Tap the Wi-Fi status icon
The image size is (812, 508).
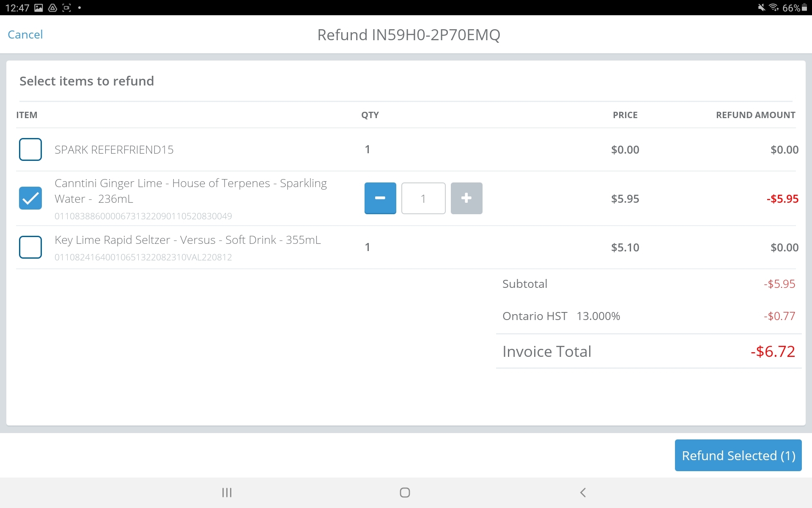pyautogui.click(x=774, y=7)
